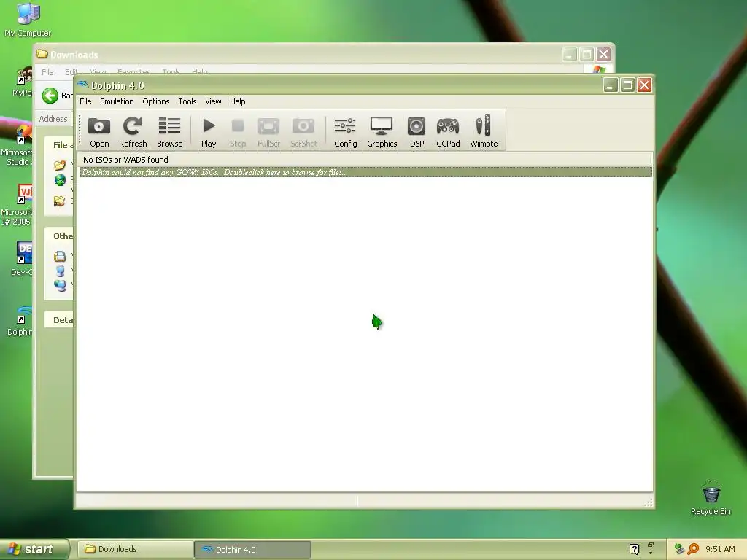The image size is (747, 560).
Task: Select the Microsoft J# 2005 desktop shortcut
Action: point(18,205)
